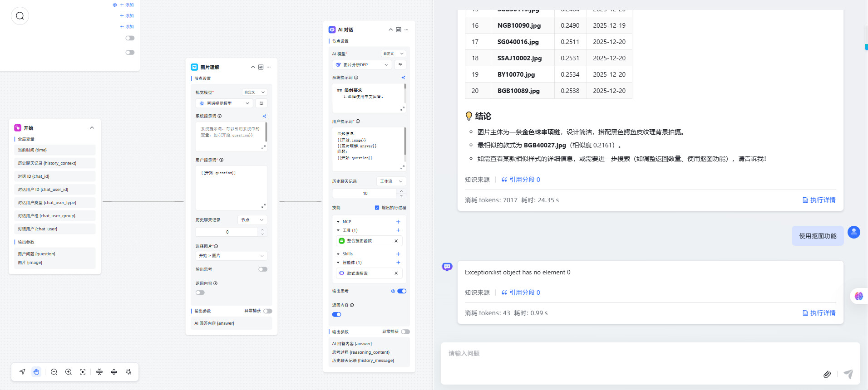The image size is (868, 390).
Task: Expand all nodes using toolbar icon
Action: [x=114, y=372]
